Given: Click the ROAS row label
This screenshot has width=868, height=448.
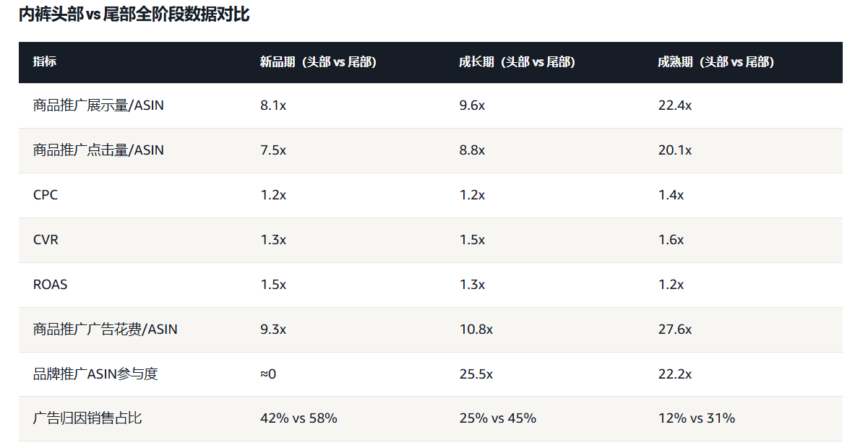Looking at the screenshot, I should [50, 285].
